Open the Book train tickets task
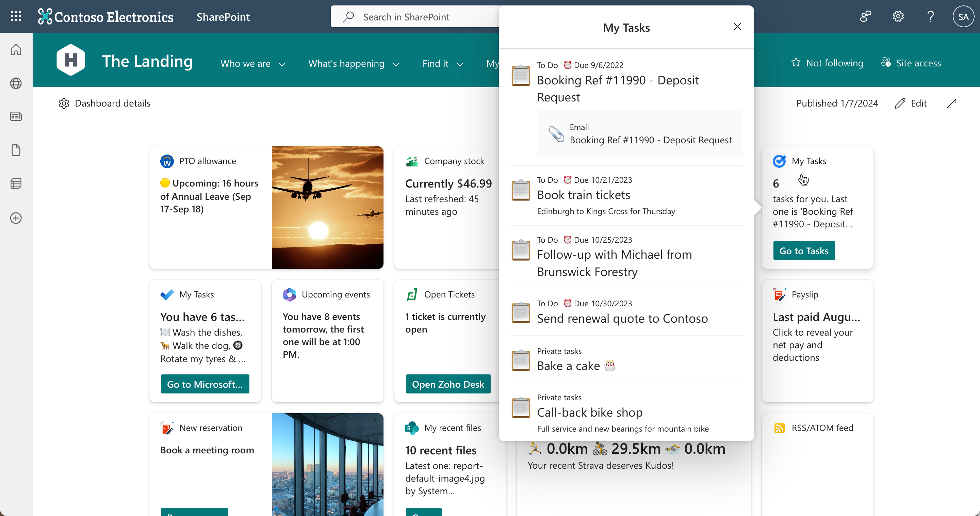980x516 pixels. coord(626,196)
